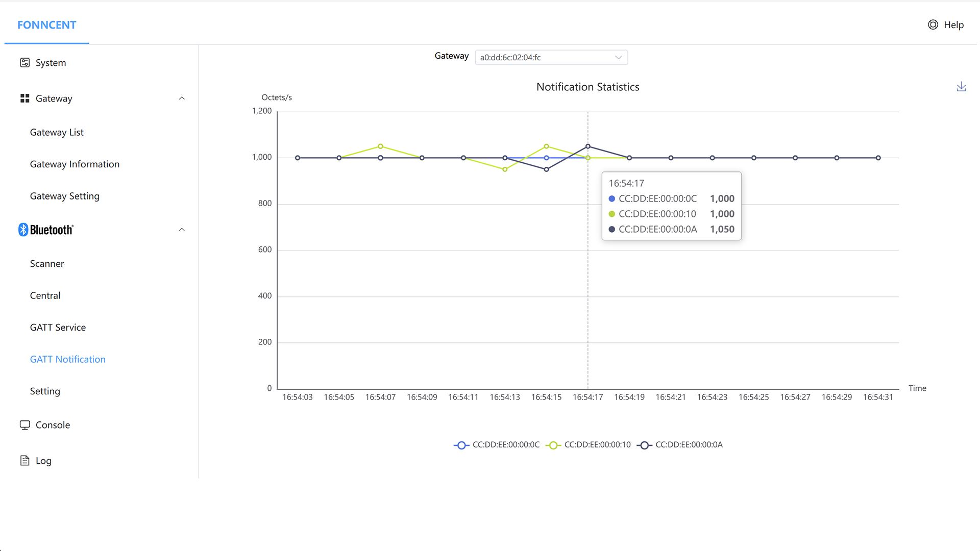
Task: Click the Gateway grid icon
Action: point(24,98)
